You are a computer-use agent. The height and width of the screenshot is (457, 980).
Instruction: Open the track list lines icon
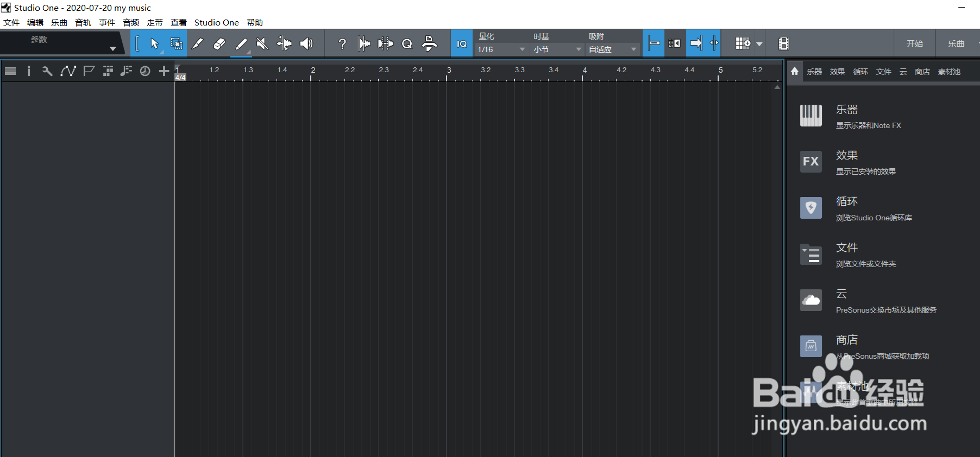pos(10,71)
